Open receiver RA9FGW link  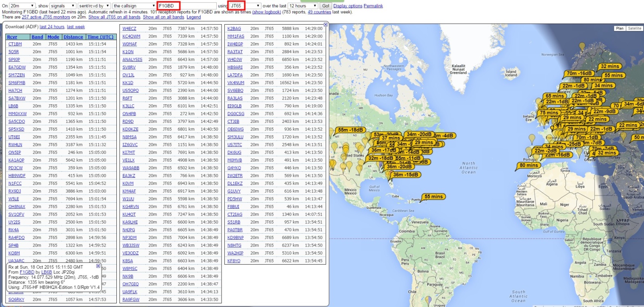click(x=131, y=300)
